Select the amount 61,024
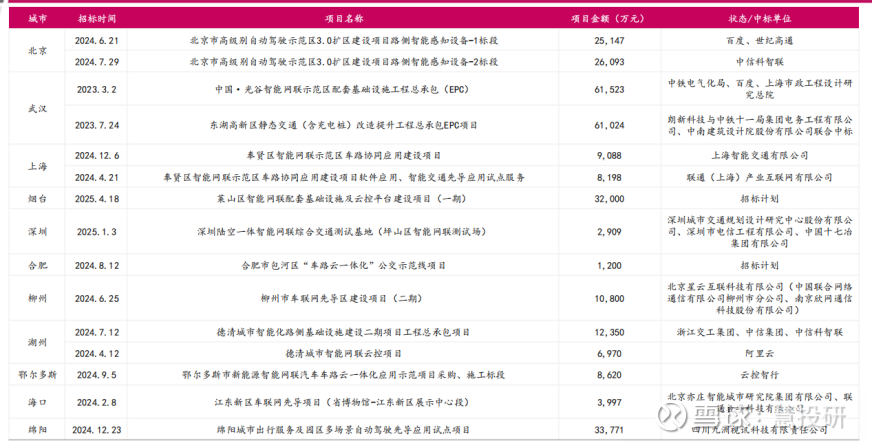The image size is (872, 444). pos(609,125)
